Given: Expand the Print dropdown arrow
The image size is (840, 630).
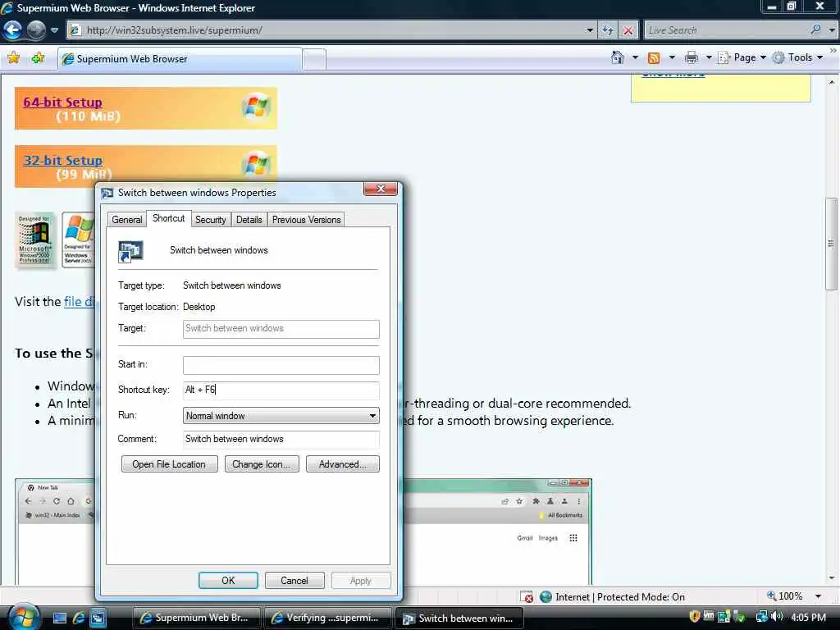Looking at the screenshot, I should coord(708,57).
